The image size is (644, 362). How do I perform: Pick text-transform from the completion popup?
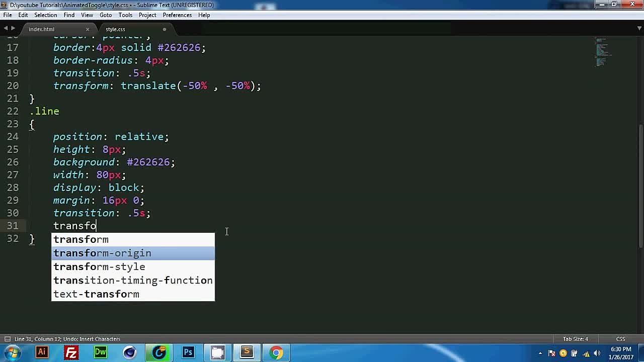(96, 294)
